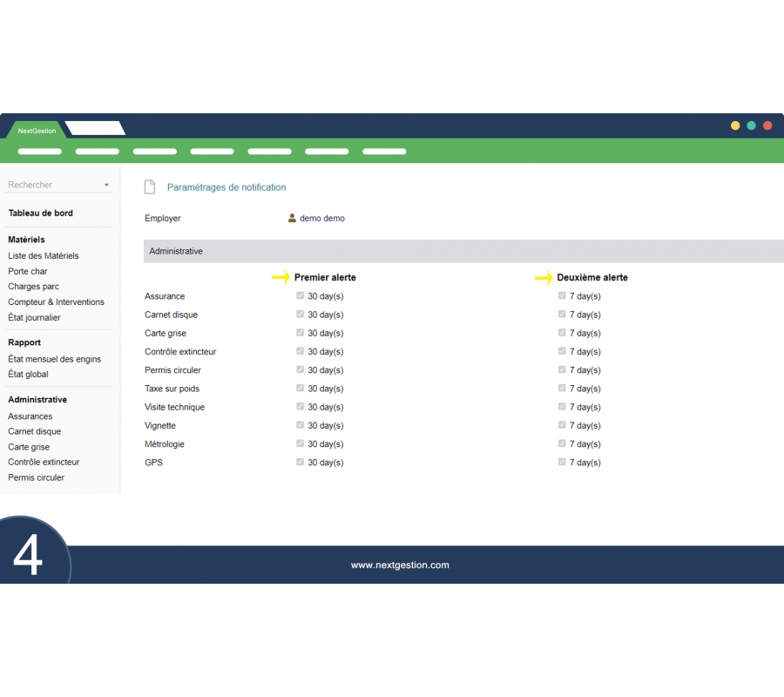The image size is (784, 697).
Task: Open Compteur & Interventions in sidebar
Action: tap(56, 302)
